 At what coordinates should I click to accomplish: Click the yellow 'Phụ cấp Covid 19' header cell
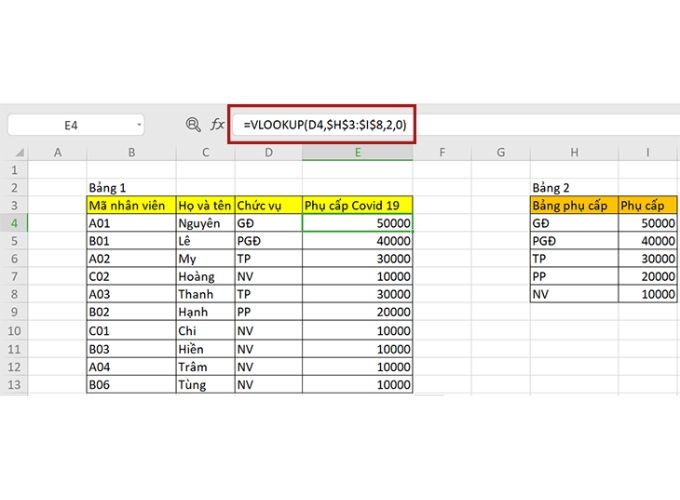coord(357,205)
